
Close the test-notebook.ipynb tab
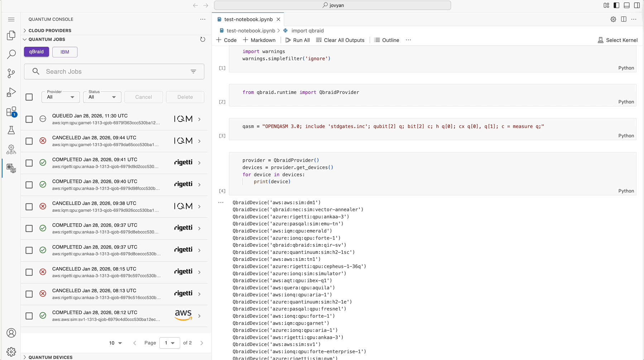[278, 19]
